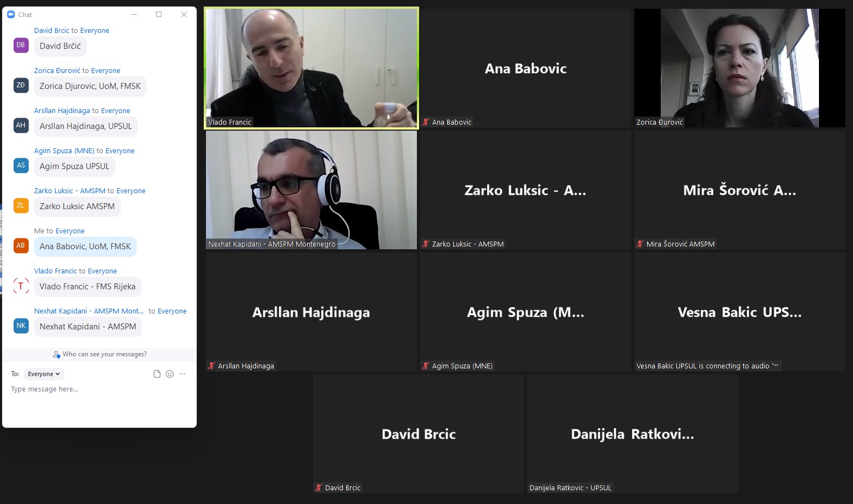The image size is (853, 504).
Task: Click the David Brcic sender name link
Action: (52, 30)
